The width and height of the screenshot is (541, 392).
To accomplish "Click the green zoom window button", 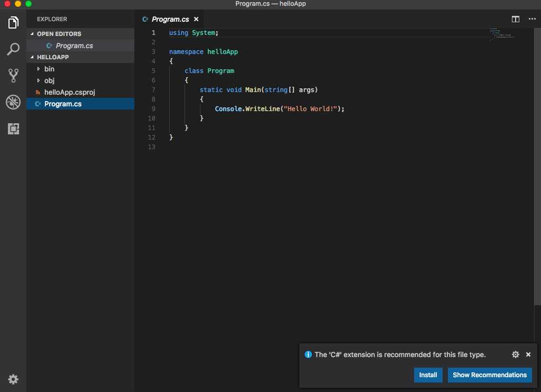I will 29,4.
